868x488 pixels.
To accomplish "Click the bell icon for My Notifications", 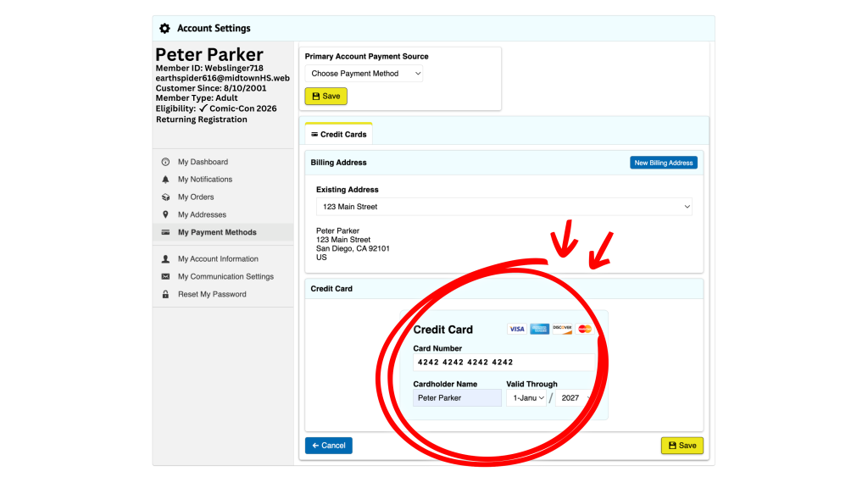I will tap(165, 180).
